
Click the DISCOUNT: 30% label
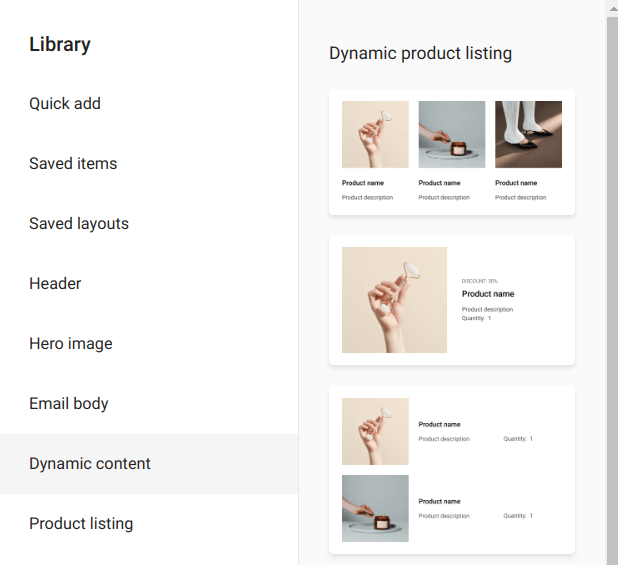click(x=479, y=281)
